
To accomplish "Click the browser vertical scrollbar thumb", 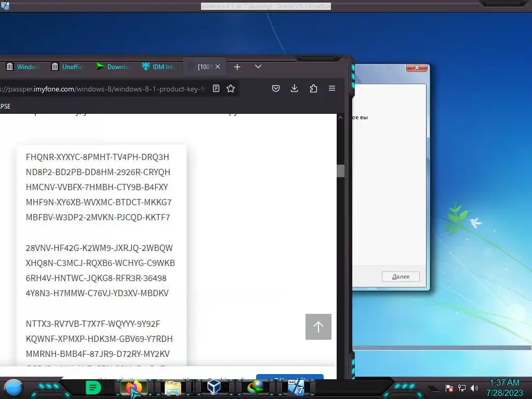I will (x=341, y=170).
